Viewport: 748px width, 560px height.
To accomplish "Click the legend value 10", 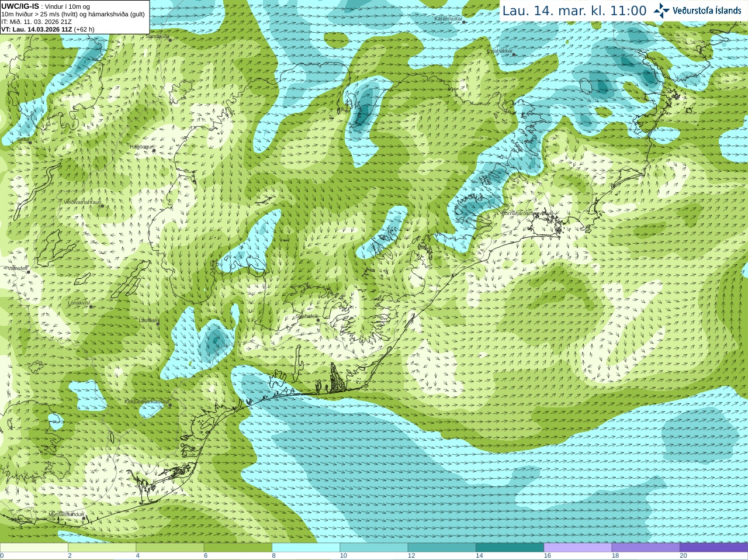I will [343, 556].
